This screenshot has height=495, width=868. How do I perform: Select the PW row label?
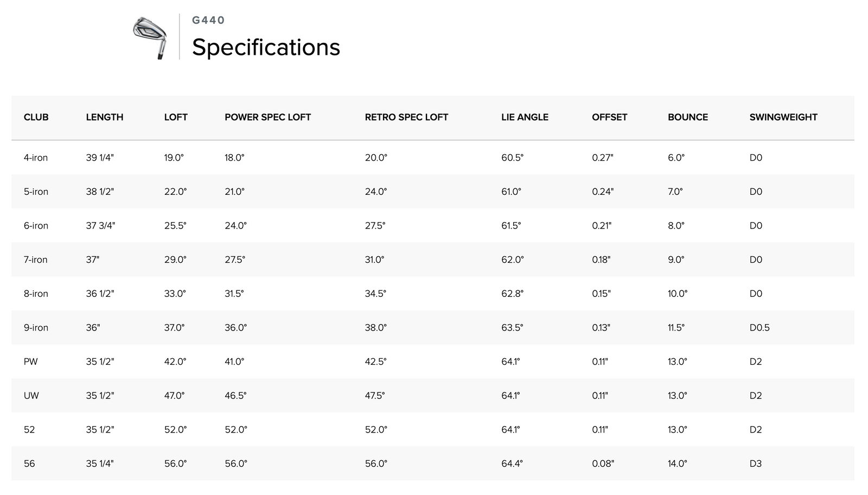(x=31, y=362)
